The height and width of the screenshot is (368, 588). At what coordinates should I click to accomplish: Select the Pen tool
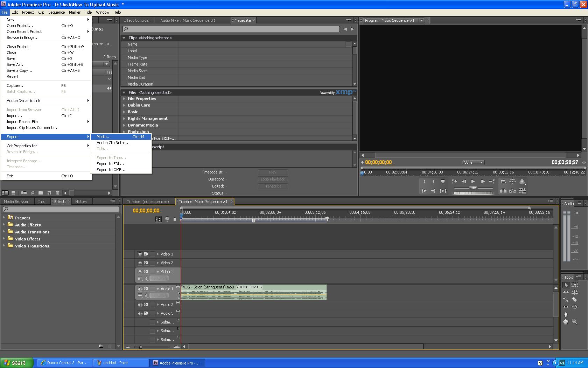[566, 314]
